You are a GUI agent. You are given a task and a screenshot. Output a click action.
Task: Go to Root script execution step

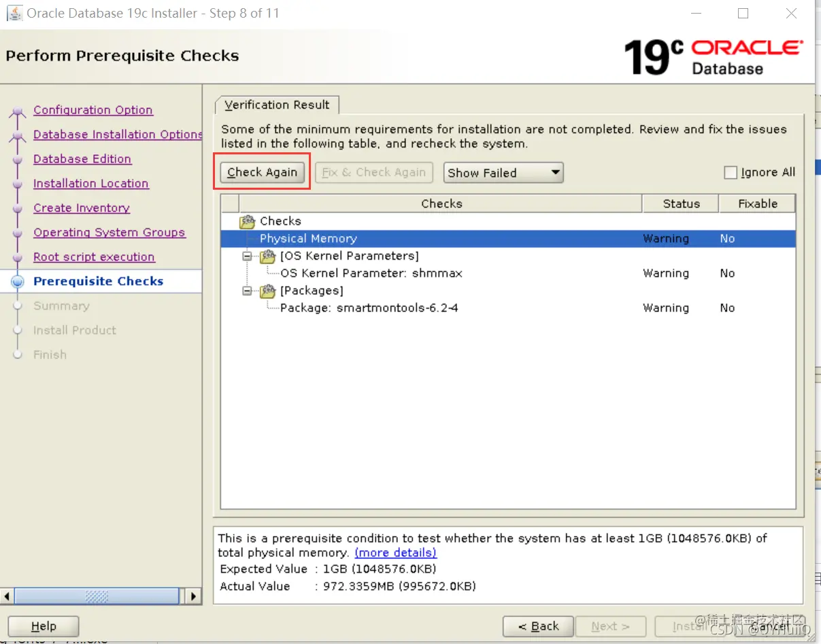94,257
